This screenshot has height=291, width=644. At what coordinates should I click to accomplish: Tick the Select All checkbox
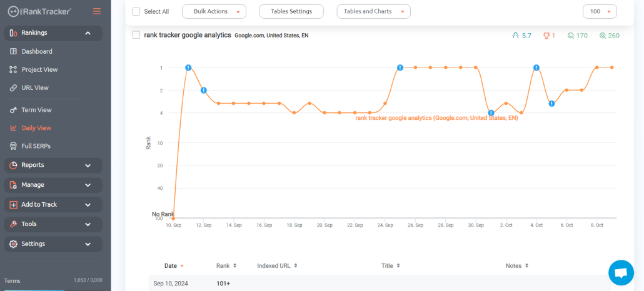point(136,11)
